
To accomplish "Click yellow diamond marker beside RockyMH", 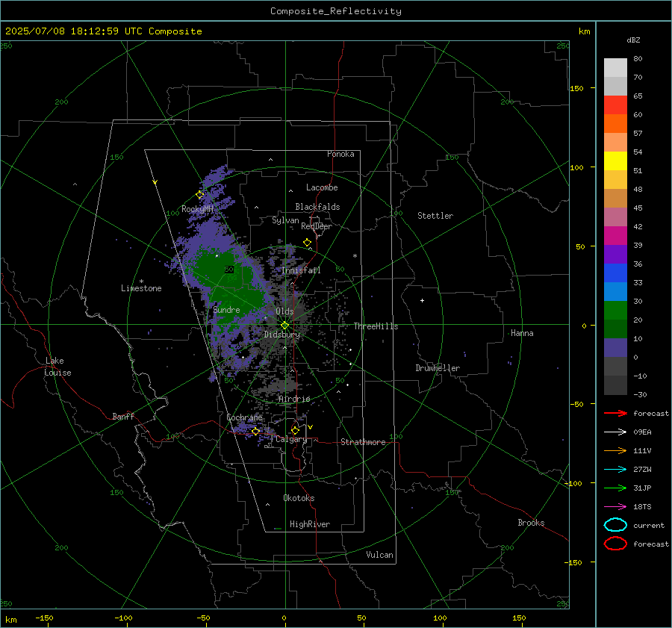I will [x=199, y=195].
